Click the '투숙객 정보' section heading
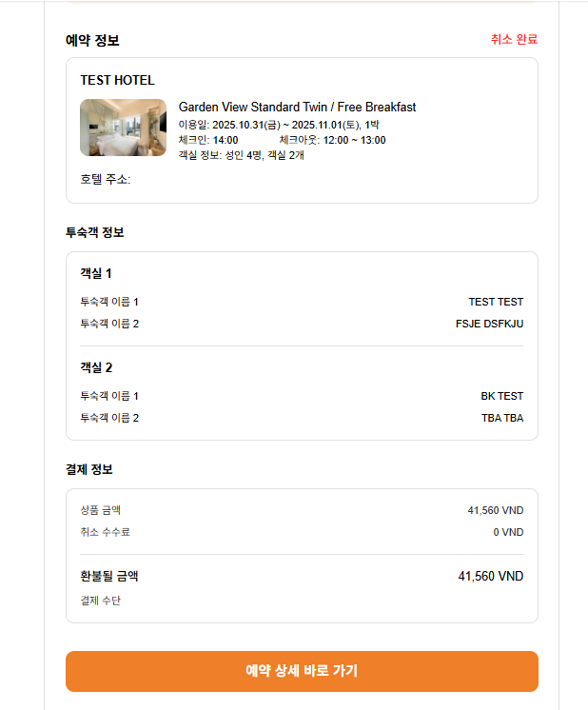The width and height of the screenshot is (588, 710). coord(94,232)
